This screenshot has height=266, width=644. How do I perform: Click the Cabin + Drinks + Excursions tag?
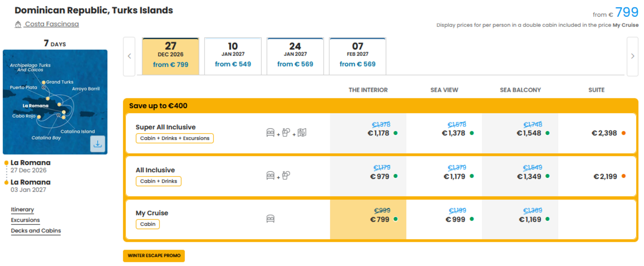point(175,138)
